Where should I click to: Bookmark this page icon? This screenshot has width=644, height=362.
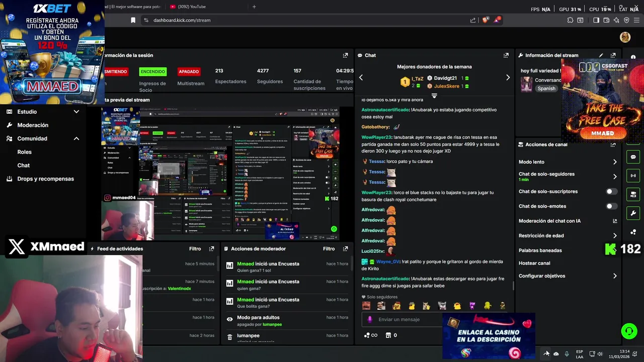pyautogui.click(x=133, y=20)
